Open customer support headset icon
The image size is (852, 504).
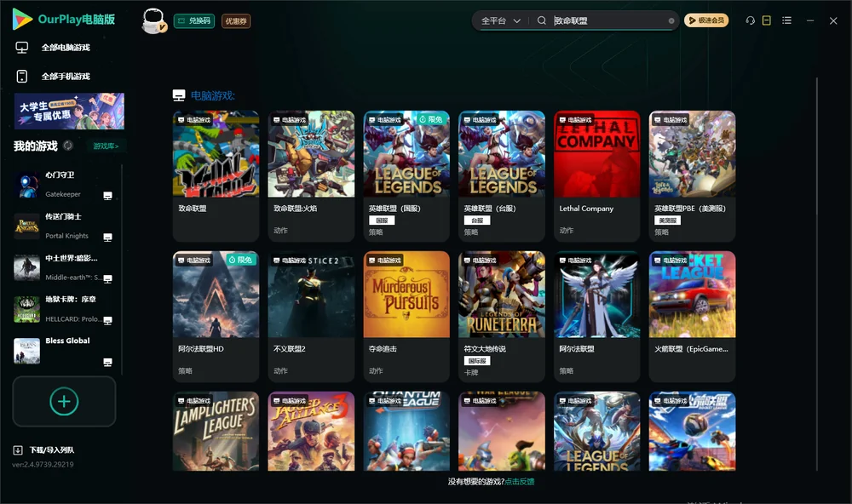tap(751, 20)
